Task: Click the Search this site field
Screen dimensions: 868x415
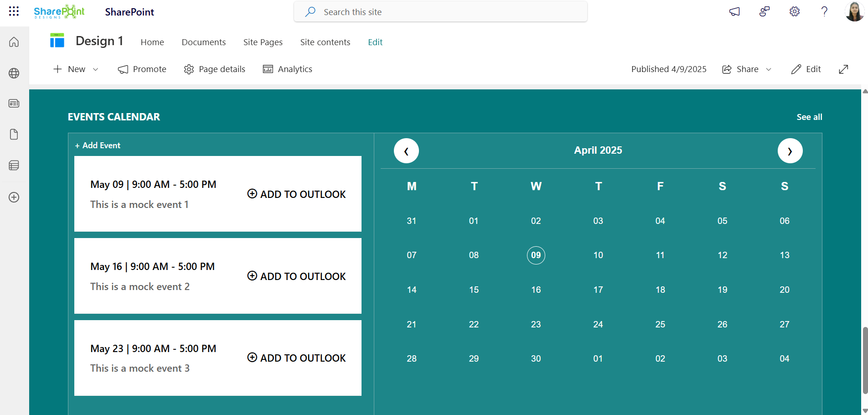Action: point(440,12)
